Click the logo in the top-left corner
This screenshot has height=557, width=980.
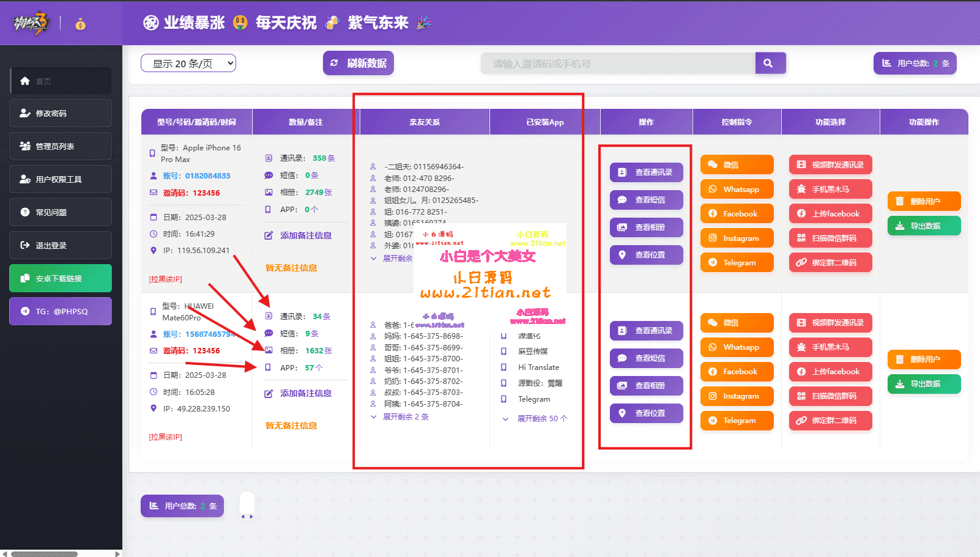(x=31, y=23)
